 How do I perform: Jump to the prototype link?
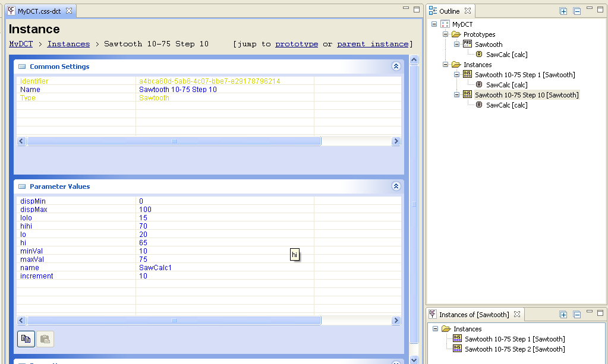click(x=297, y=44)
